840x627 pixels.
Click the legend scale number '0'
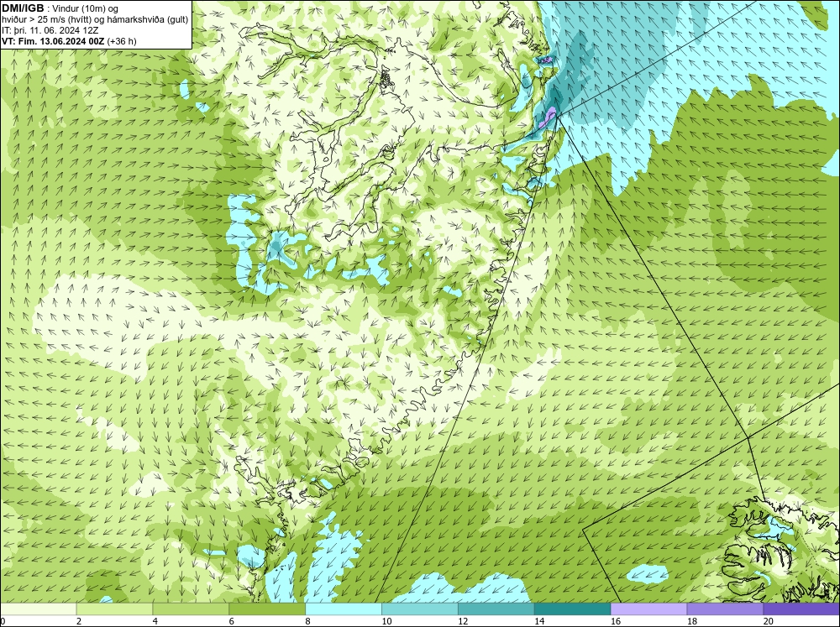tap(3, 621)
